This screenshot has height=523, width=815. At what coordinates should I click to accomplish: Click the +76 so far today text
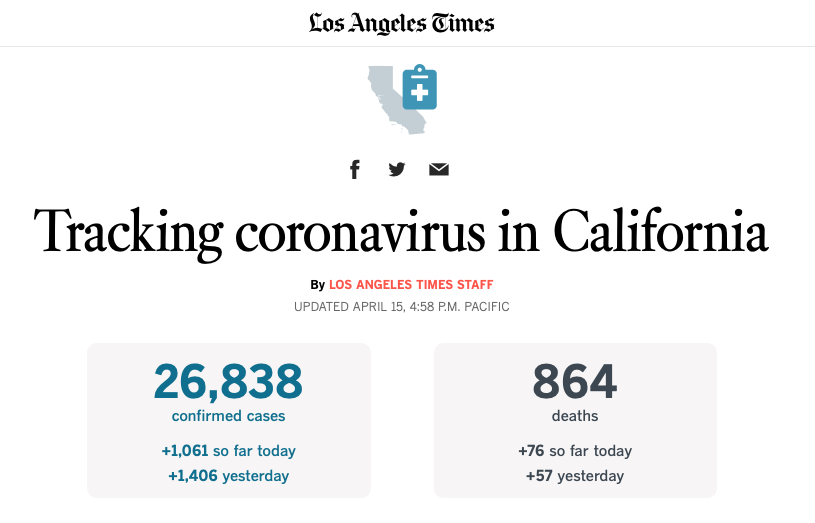click(575, 451)
